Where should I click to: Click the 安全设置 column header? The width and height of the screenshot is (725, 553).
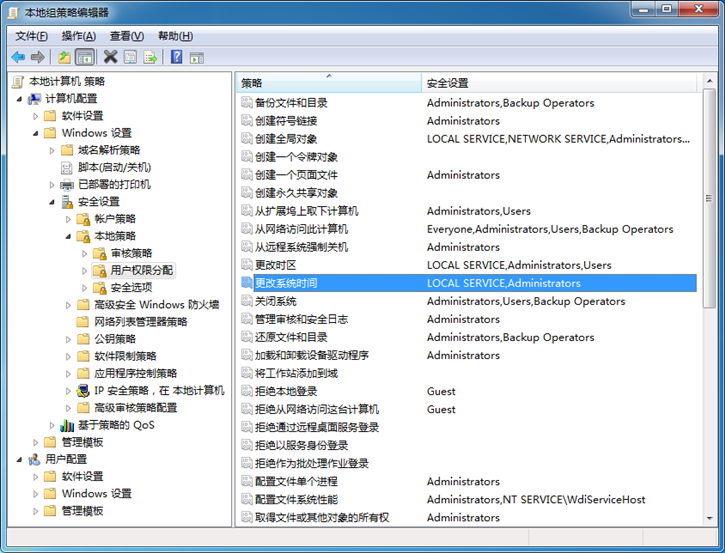pos(448,83)
